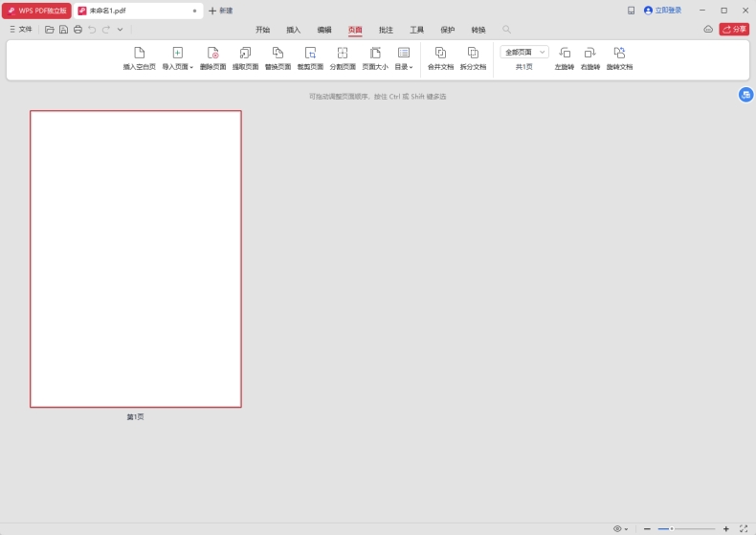Click the 分享 (Share) button
This screenshot has height=535, width=756.
pyautogui.click(x=734, y=30)
